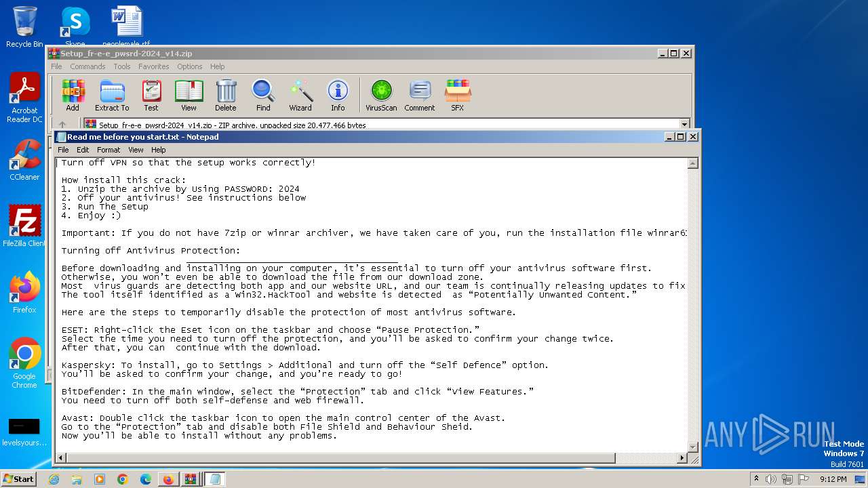Open Internet Explorer from the taskbar
Screen dimensions: 868x488
54,479
